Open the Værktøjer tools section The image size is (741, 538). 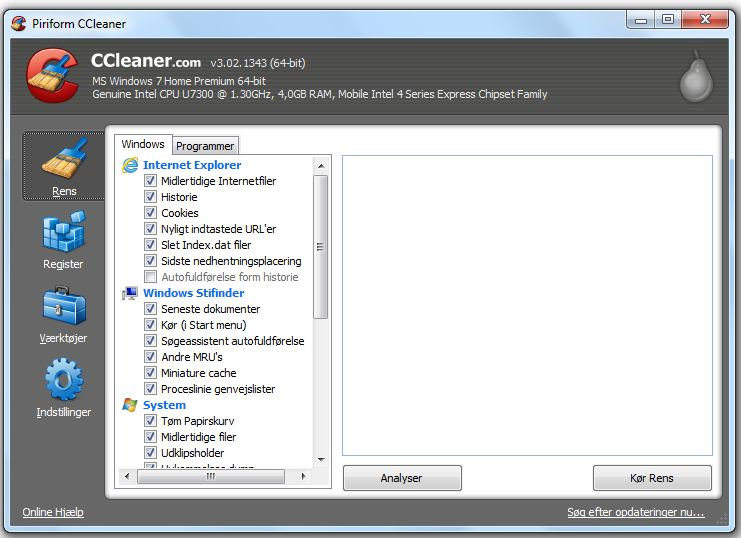pos(63,315)
